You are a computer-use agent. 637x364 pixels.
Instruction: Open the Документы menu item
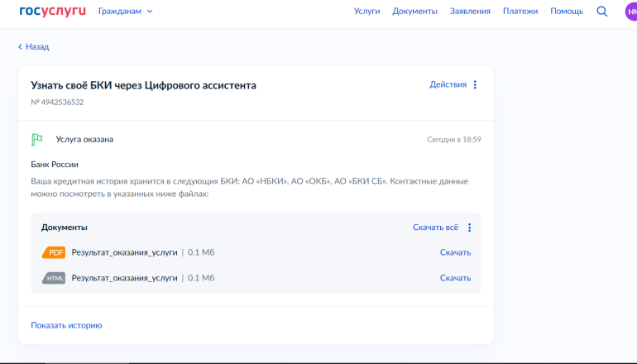pyautogui.click(x=414, y=12)
